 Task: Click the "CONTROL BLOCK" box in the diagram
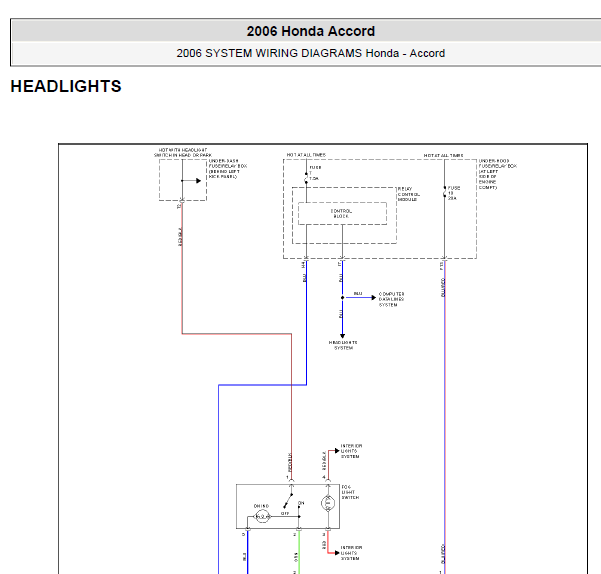pyautogui.click(x=342, y=213)
